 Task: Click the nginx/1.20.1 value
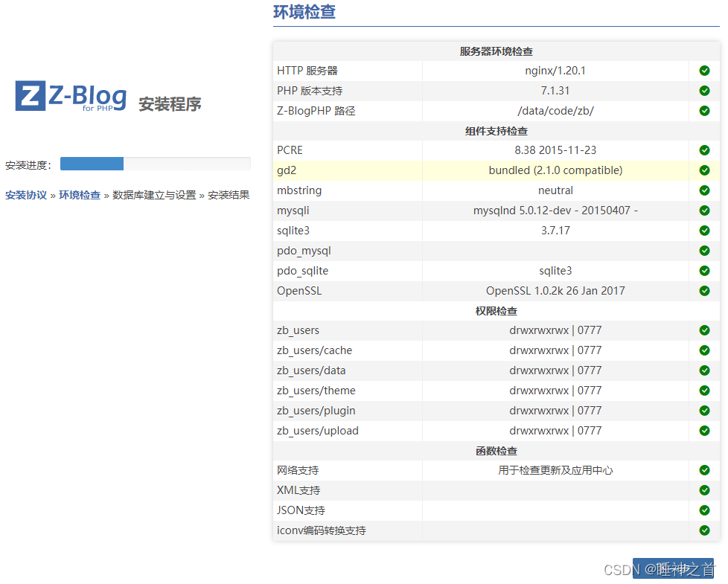555,71
